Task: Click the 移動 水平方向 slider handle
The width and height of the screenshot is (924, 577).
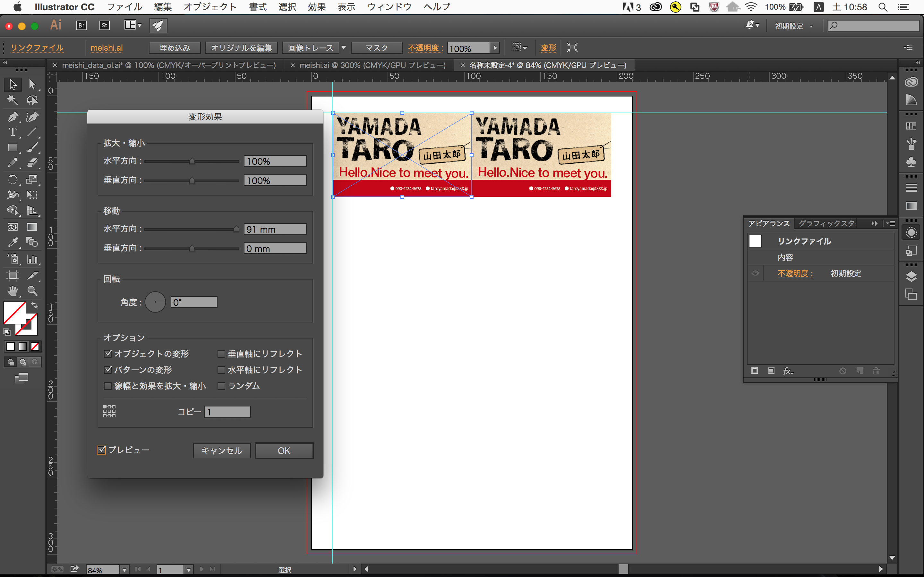Action: coord(236,229)
